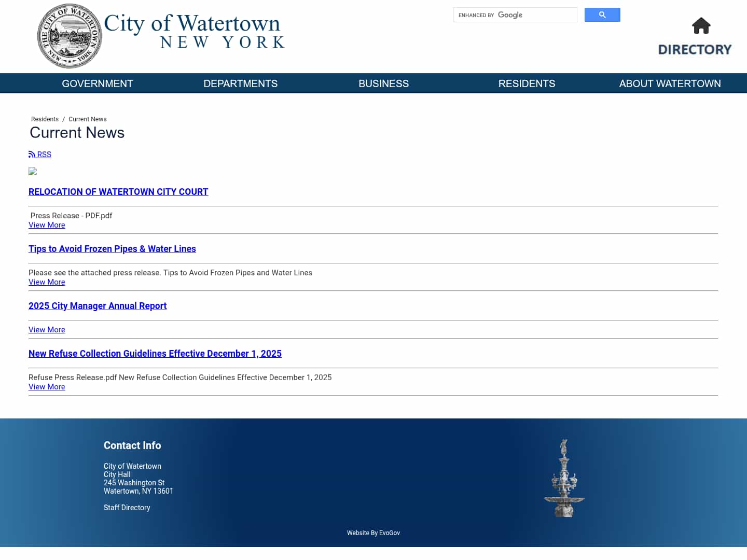
Task: Open the DIRECTORY page
Action: click(x=695, y=49)
